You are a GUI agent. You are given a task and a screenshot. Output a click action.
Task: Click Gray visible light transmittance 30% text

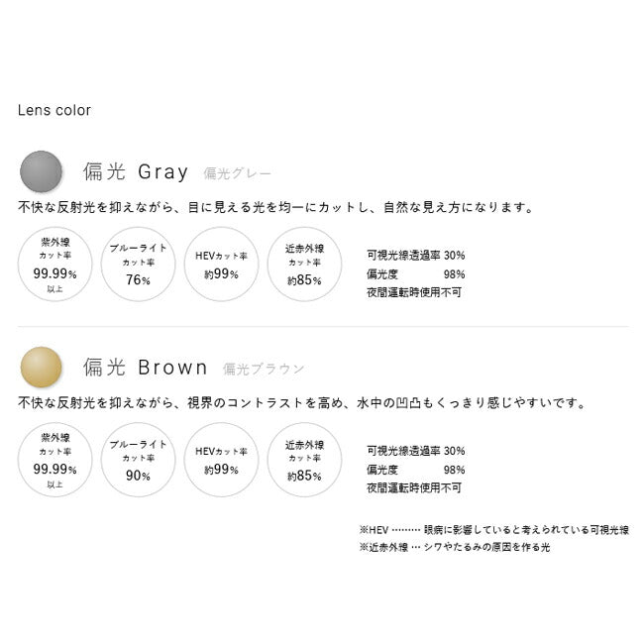415,255
